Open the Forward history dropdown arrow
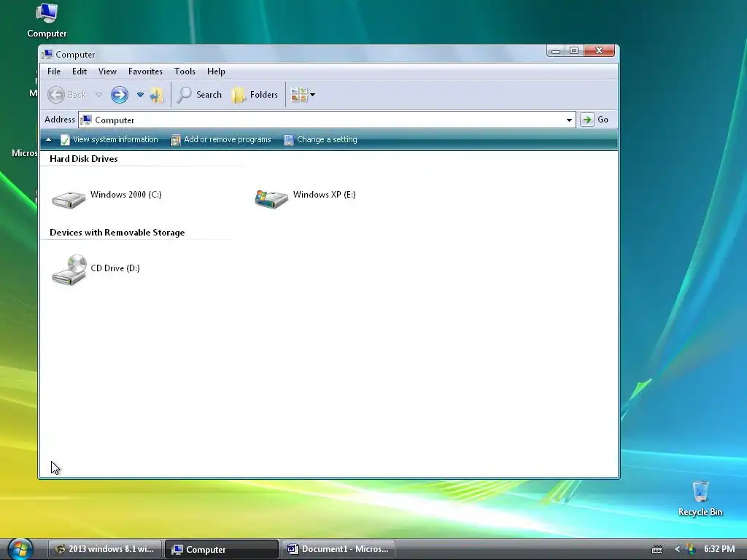This screenshot has width=747, height=560. (140, 95)
